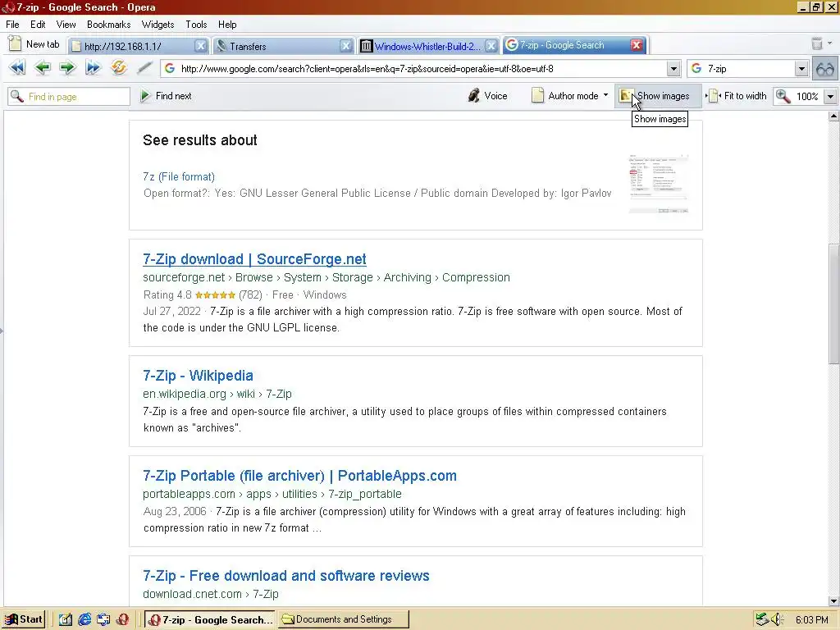The width and height of the screenshot is (840, 630).
Task: Click Show Desktop in the quick launch
Action: click(66, 619)
